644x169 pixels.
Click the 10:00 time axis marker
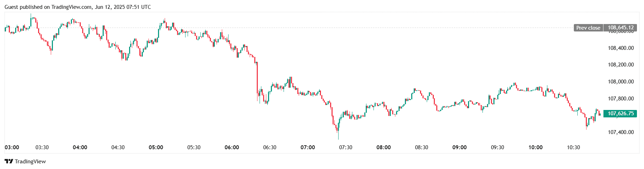click(535, 147)
